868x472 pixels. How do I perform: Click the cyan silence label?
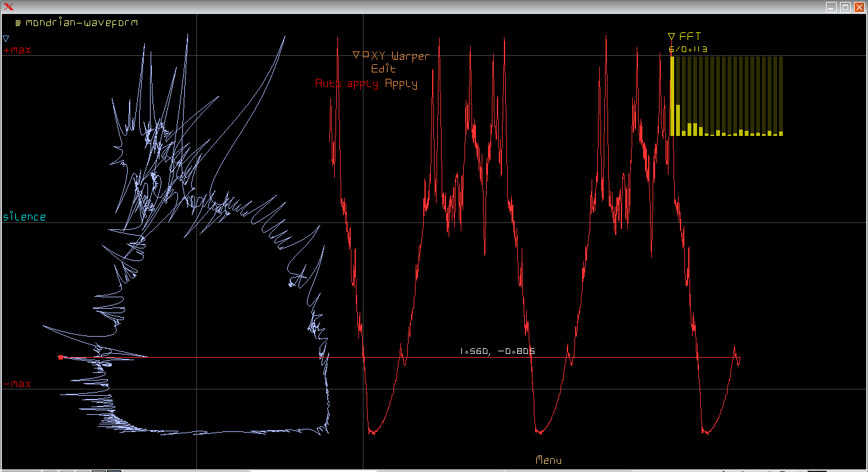click(25, 217)
